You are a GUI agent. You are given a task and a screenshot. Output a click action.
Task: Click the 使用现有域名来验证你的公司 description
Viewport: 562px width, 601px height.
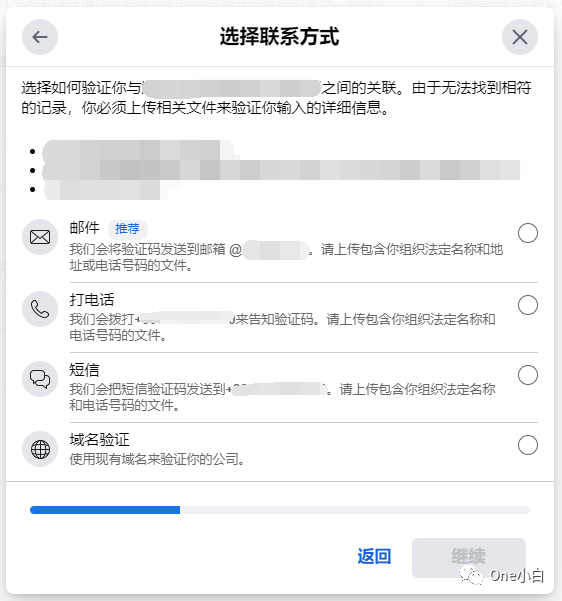[x=157, y=459]
